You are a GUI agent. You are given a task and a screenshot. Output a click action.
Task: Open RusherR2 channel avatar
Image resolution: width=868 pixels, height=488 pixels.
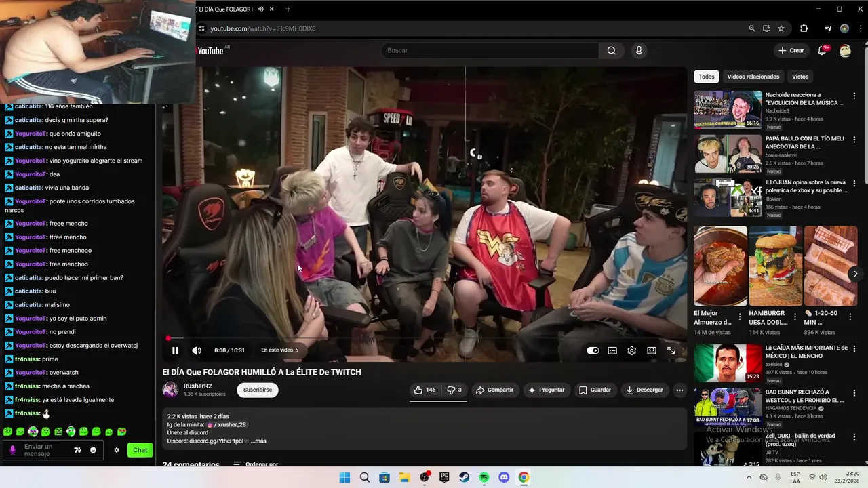pos(170,390)
